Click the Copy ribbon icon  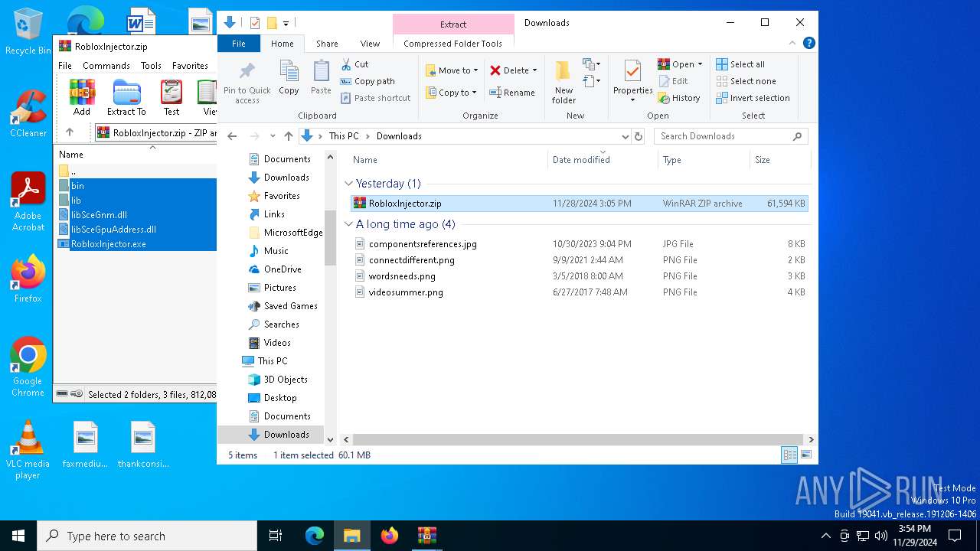[289, 78]
